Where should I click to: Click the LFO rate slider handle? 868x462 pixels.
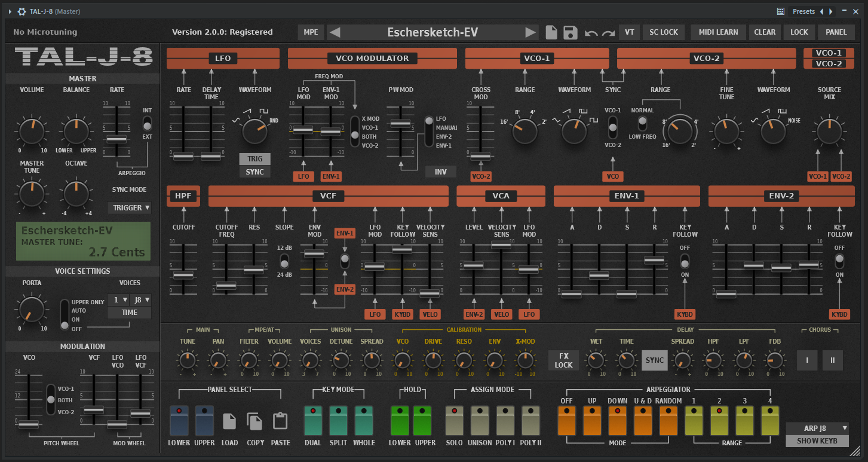(x=183, y=156)
